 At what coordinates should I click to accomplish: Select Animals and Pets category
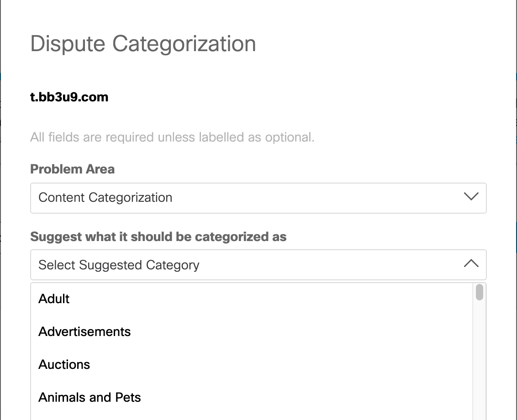click(x=90, y=397)
